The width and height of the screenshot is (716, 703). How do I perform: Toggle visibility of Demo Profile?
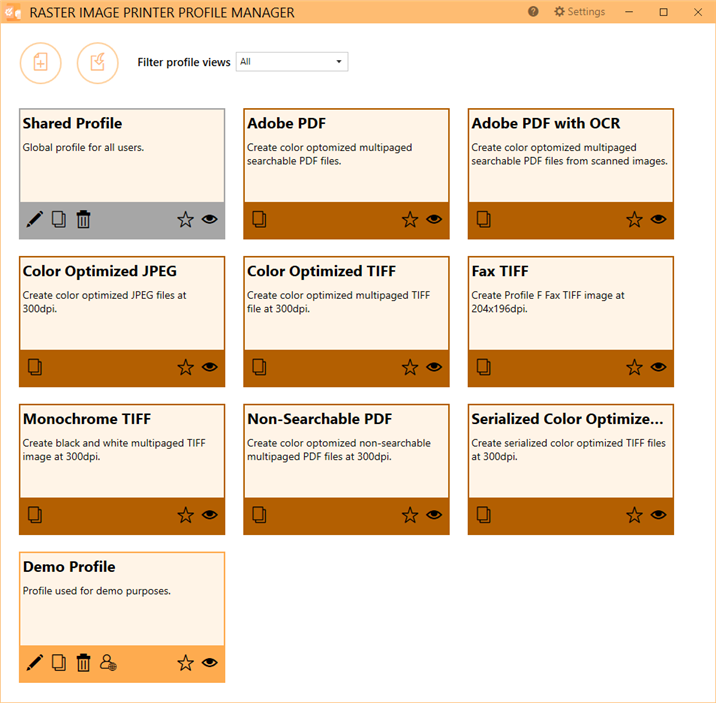(210, 663)
